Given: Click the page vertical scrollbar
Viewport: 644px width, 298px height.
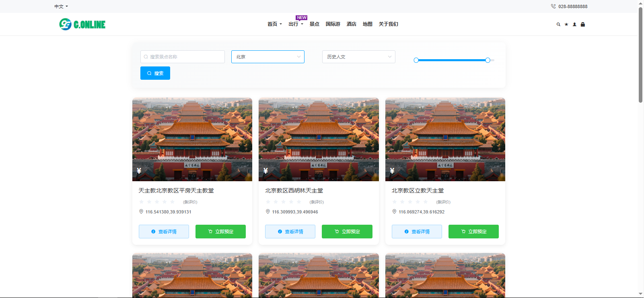Looking at the screenshot, I should [x=641, y=54].
